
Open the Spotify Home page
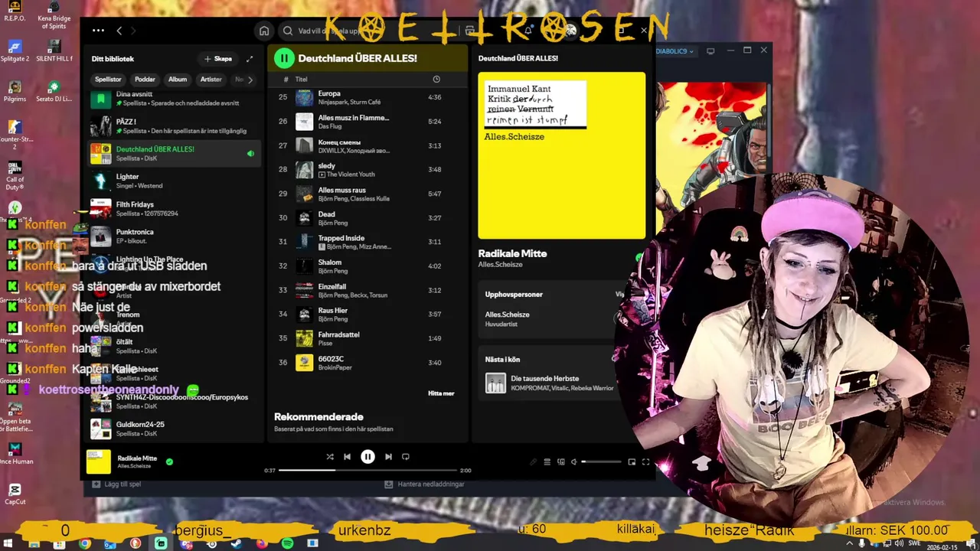click(x=264, y=31)
